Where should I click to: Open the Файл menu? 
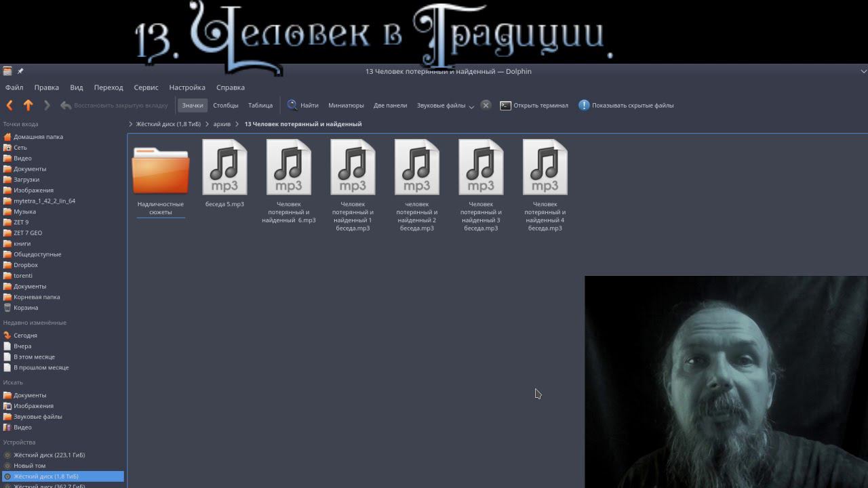click(x=14, y=87)
